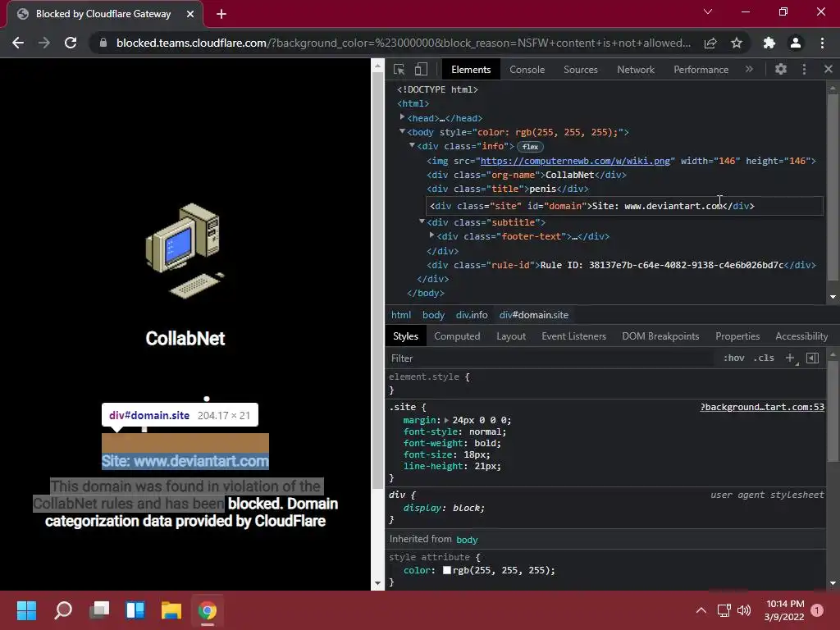
Task: Toggle the device toolbar icon
Action: pos(421,69)
